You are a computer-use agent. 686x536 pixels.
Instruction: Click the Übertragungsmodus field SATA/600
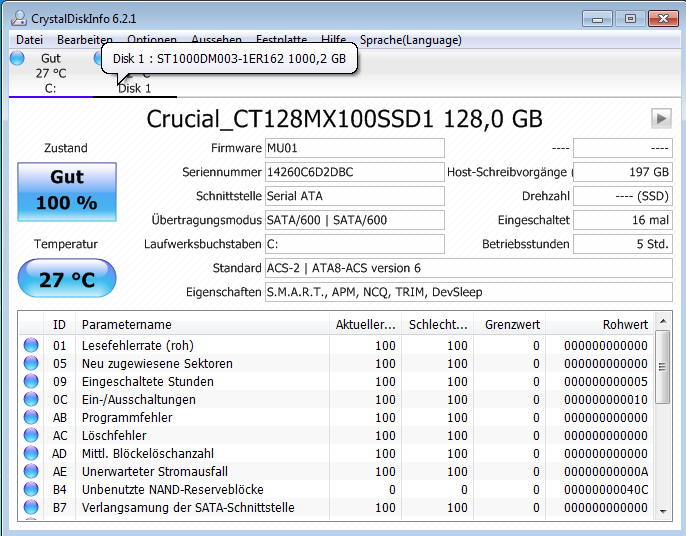pos(355,220)
